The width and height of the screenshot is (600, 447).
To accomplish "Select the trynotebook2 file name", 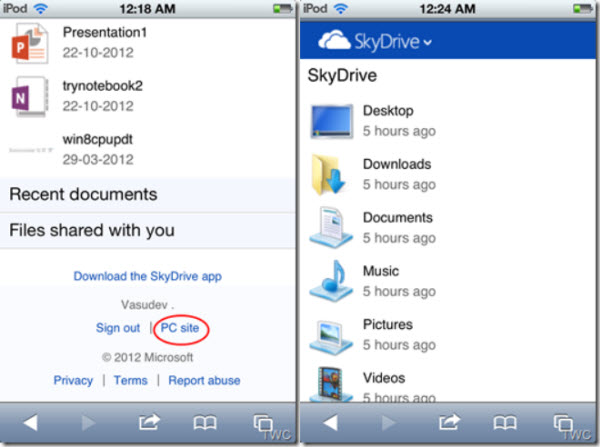I will (103, 86).
